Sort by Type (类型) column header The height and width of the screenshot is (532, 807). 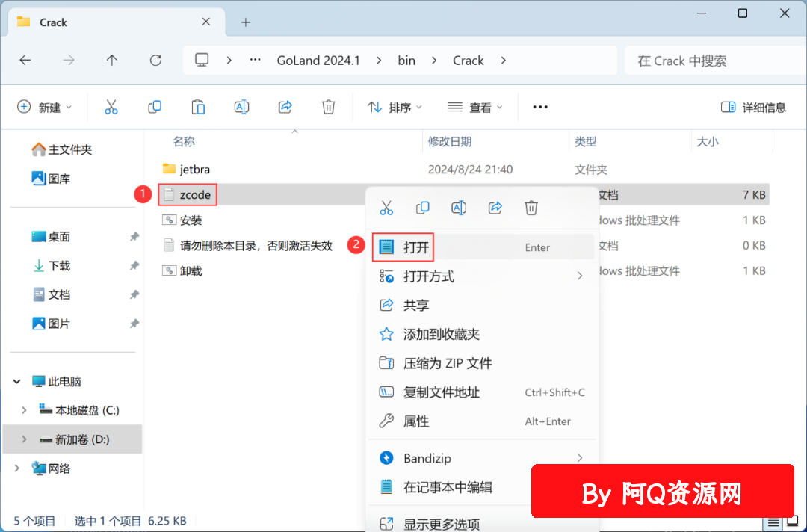[586, 141]
